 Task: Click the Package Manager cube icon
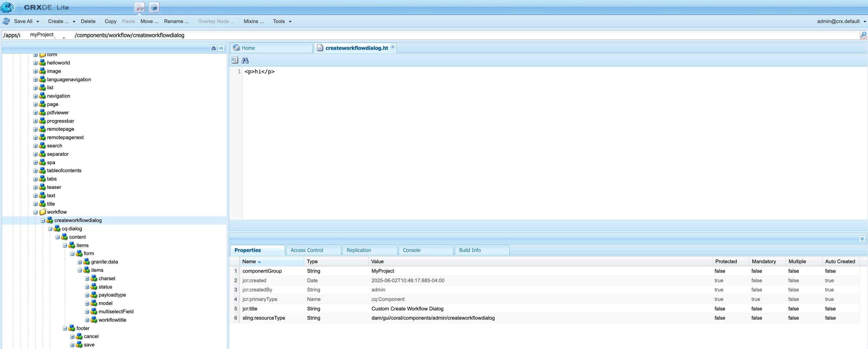(x=154, y=7)
